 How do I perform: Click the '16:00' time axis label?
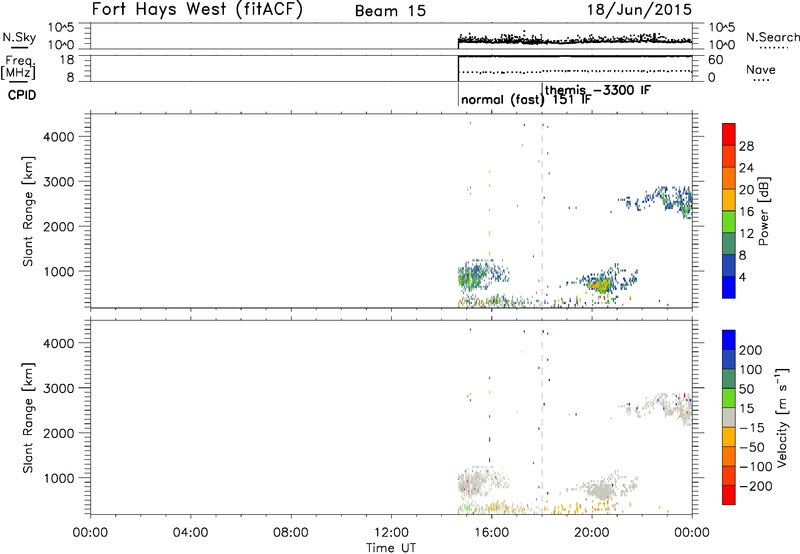(x=491, y=533)
